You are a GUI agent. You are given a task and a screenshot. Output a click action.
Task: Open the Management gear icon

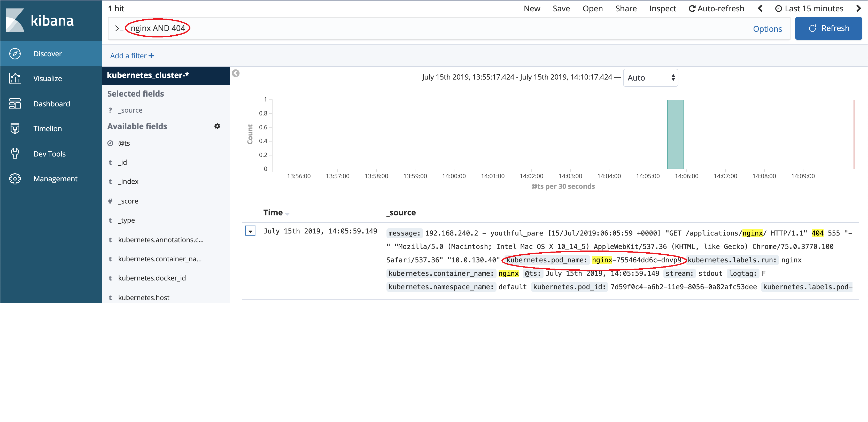(x=15, y=179)
